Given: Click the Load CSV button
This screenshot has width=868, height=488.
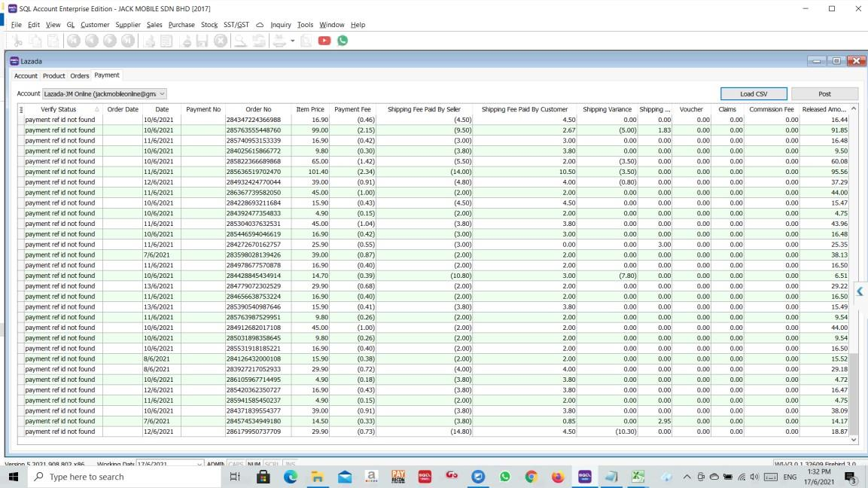Looking at the screenshot, I should [x=753, y=94].
